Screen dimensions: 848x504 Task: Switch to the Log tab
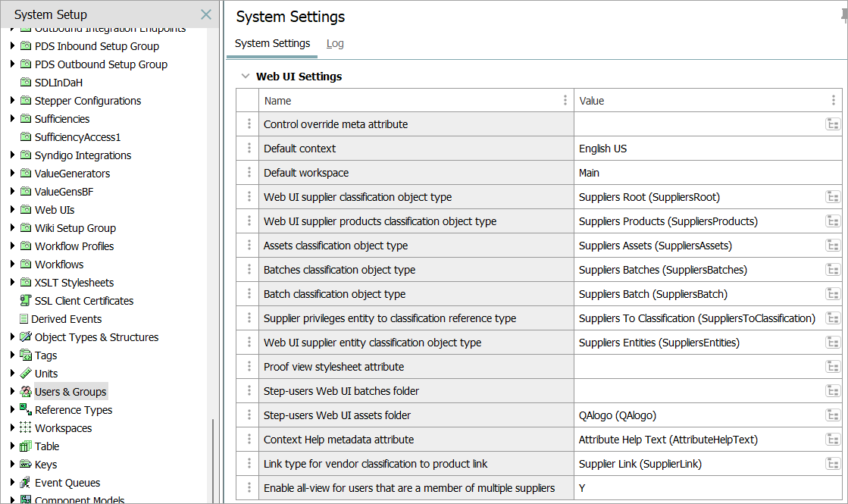coord(335,44)
